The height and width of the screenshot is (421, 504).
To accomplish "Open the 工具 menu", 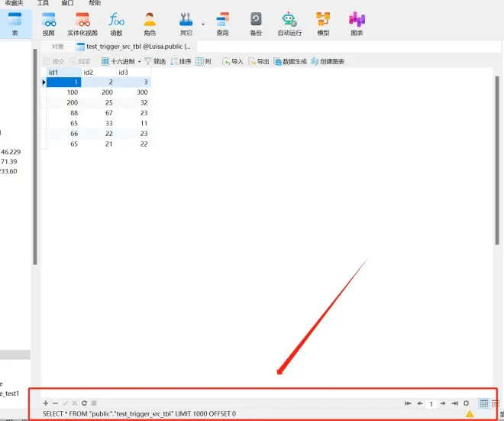I will (x=43, y=3).
